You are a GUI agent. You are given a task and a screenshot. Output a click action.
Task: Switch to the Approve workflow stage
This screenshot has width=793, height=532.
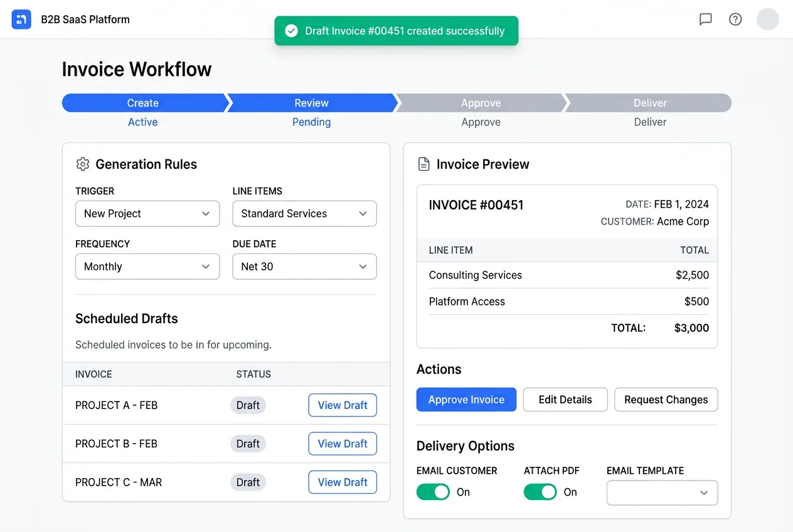pyautogui.click(x=481, y=102)
